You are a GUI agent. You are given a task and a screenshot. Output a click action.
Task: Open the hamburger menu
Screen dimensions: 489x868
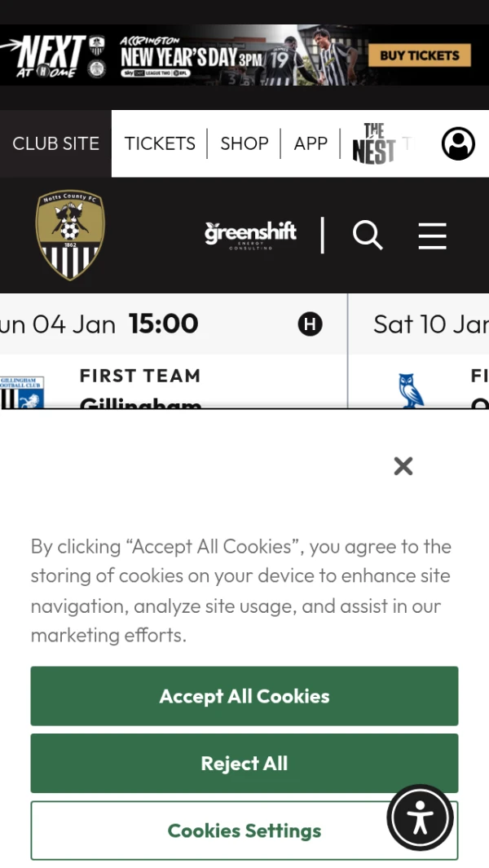point(432,236)
